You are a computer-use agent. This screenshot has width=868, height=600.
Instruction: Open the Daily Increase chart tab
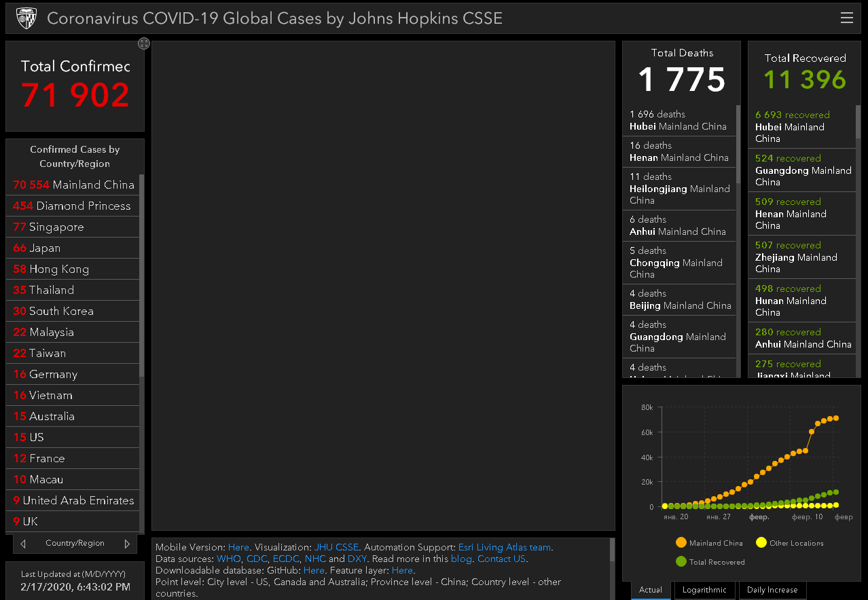(x=772, y=590)
